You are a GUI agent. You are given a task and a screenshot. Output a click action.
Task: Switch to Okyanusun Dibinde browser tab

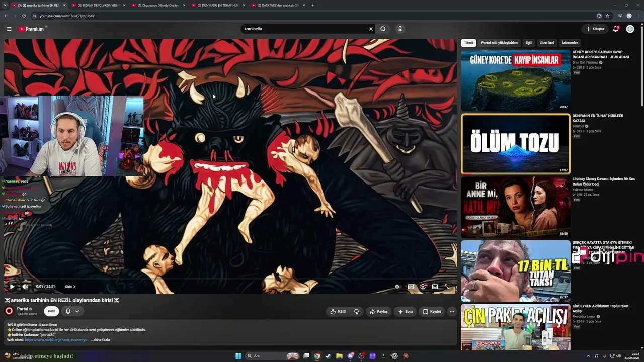(x=158, y=5)
